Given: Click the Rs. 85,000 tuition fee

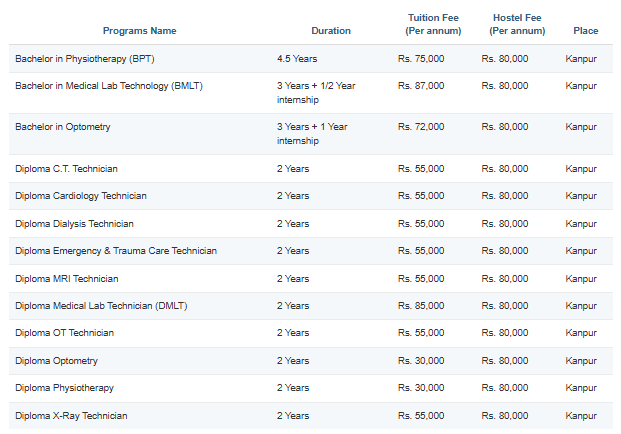Looking at the screenshot, I should pos(421,306).
